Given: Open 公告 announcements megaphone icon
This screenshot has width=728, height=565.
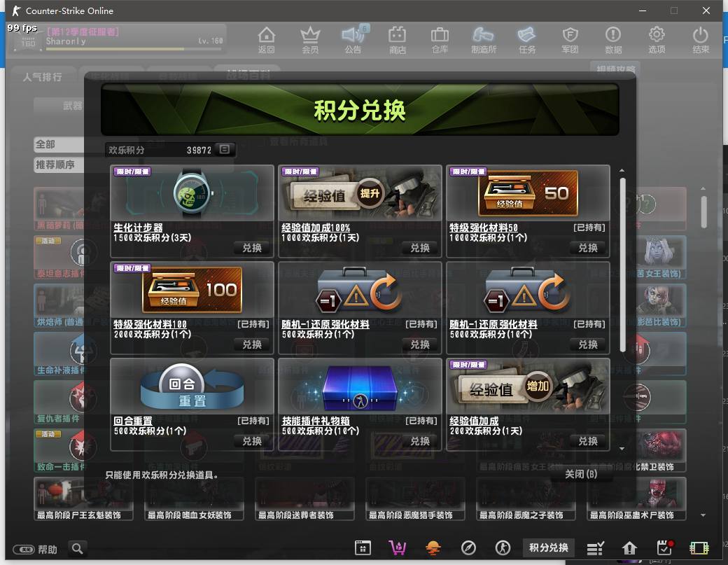Looking at the screenshot, I should click(353, 39).
